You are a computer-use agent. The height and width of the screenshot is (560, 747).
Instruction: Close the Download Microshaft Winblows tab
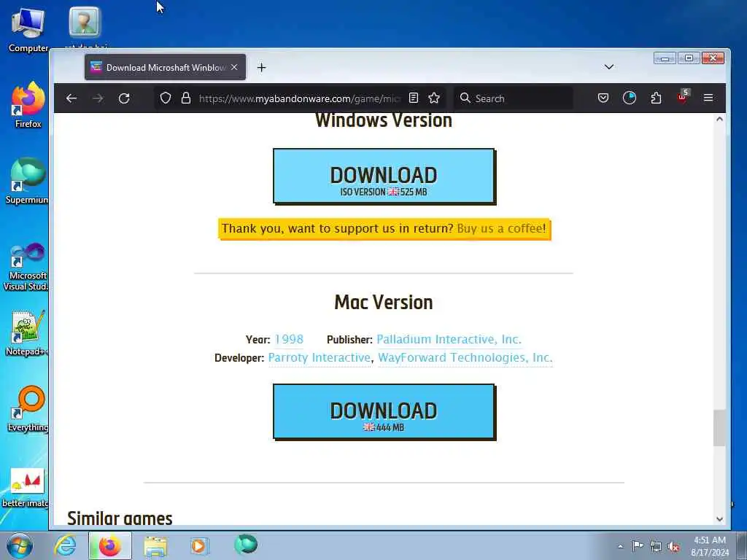tap(234, 68)
